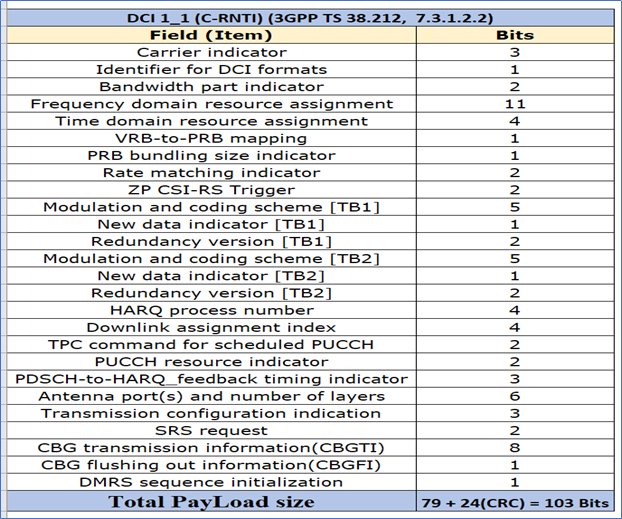Select bits value 6 for Antenna ports
The image size is (622, 519).
pyautogui.click(x=515, y=396)
